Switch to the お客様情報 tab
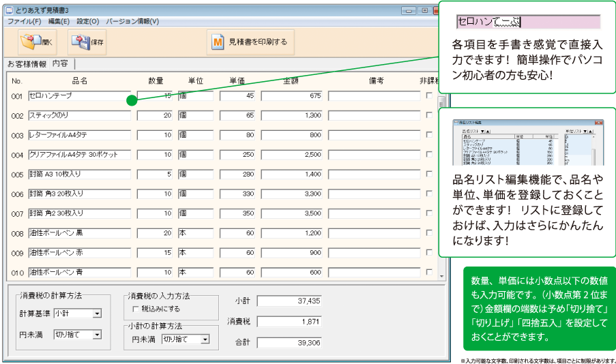 [27, 64]
